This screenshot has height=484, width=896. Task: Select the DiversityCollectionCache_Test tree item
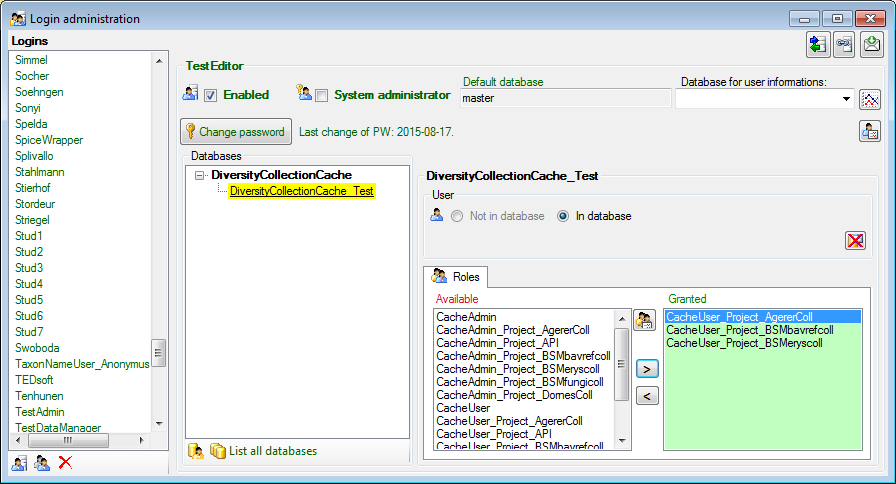click(302, 191)
